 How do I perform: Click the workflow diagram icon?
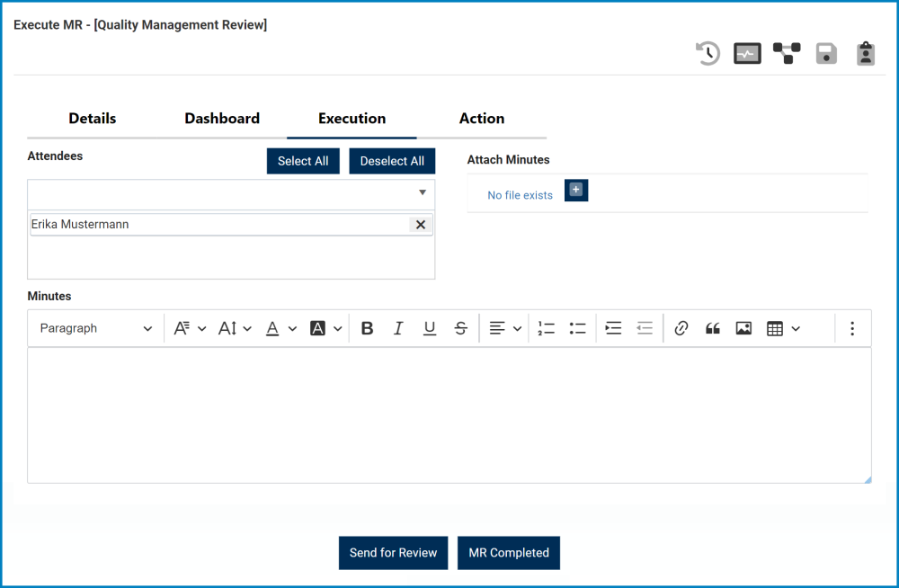(x=787, y=53)
